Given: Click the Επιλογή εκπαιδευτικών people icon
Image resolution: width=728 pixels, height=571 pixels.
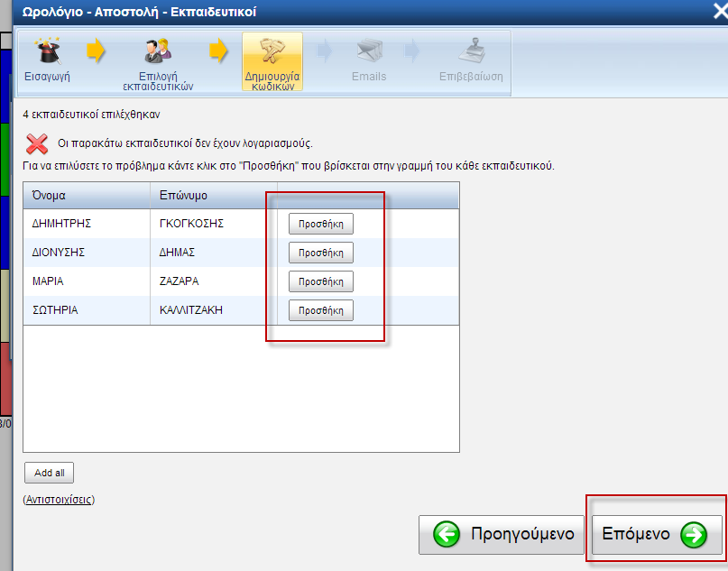Looking at the screenshot, I should 158,51.
